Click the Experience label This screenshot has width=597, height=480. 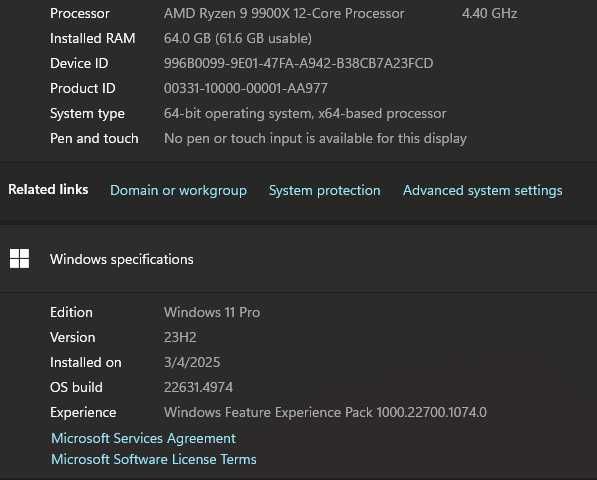pyautogui.click(x=83, y=413)
